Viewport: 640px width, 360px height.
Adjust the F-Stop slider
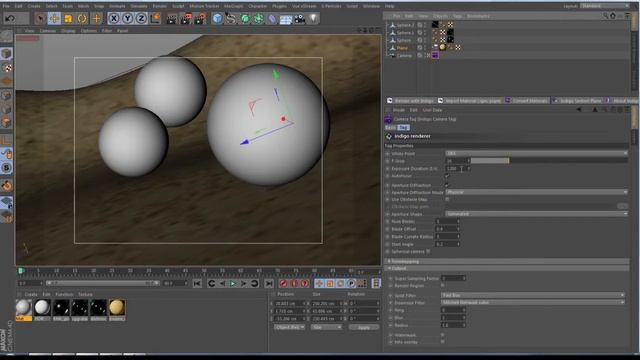click(x=549, y=161)
